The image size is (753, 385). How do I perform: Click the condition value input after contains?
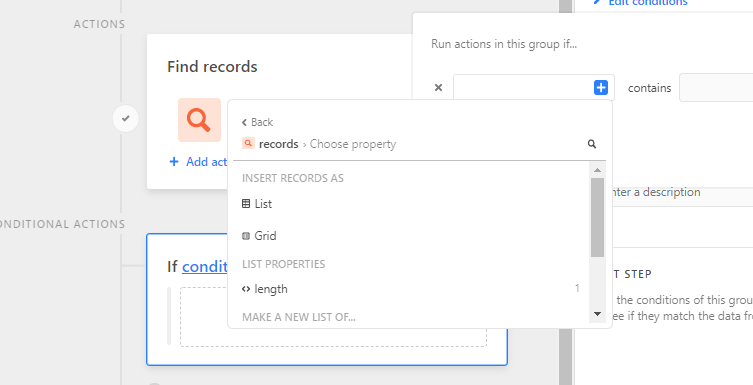(716, 88)
